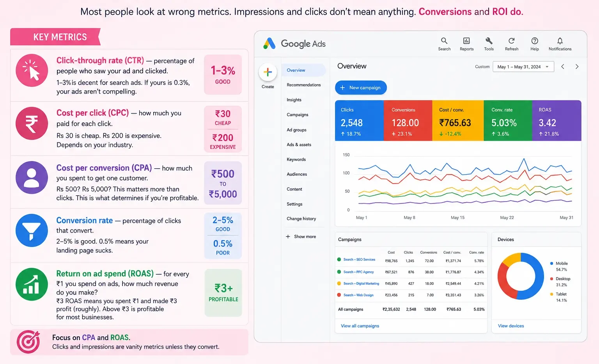599x364 pixels.
Task: Open Recommendations in sidebar
Action: click(x=304, y=85)
